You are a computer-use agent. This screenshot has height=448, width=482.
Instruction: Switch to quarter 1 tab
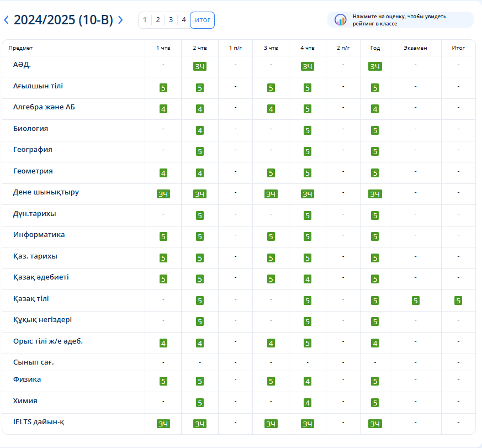click(x=145, y=20)
